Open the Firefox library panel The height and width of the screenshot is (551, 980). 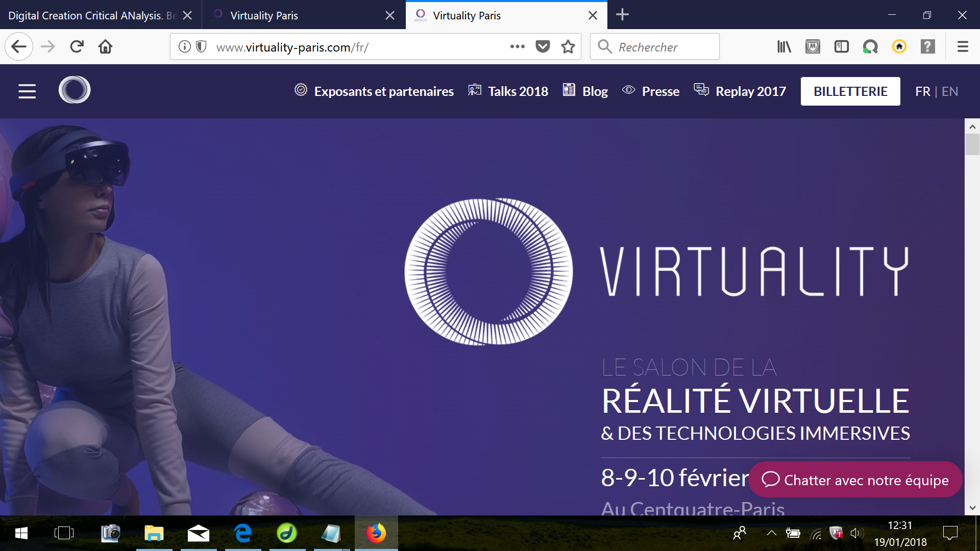tap(784, 47)
